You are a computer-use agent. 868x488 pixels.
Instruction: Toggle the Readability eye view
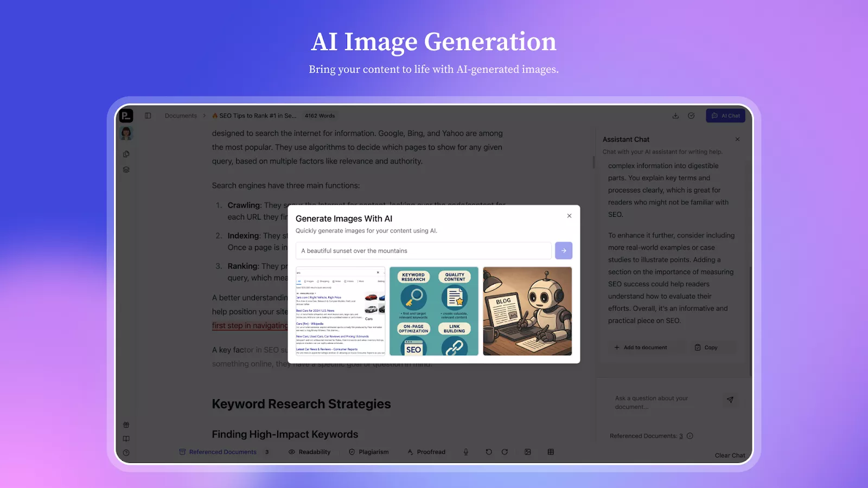309,452
